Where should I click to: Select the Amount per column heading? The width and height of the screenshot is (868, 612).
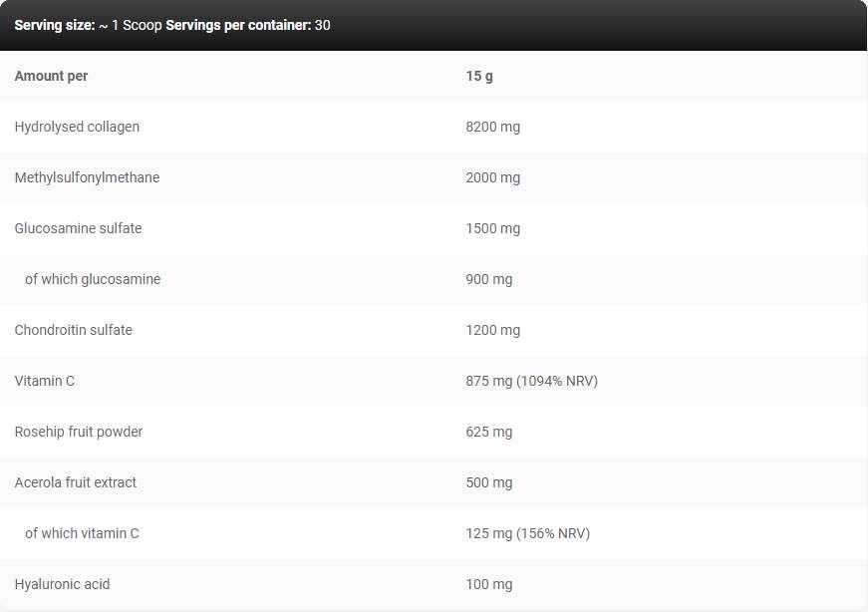pyautogui.click(x=51, y=76)
